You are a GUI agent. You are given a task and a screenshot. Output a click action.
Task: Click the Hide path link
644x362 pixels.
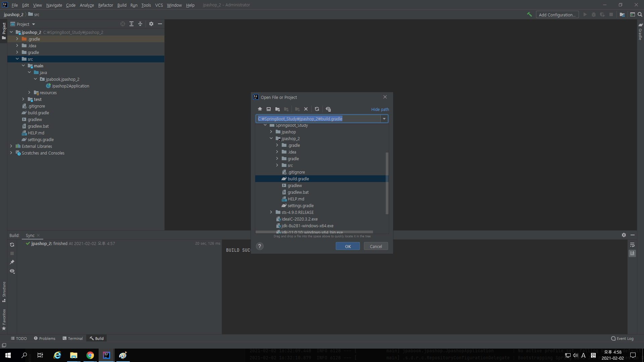tap(380, 110)
